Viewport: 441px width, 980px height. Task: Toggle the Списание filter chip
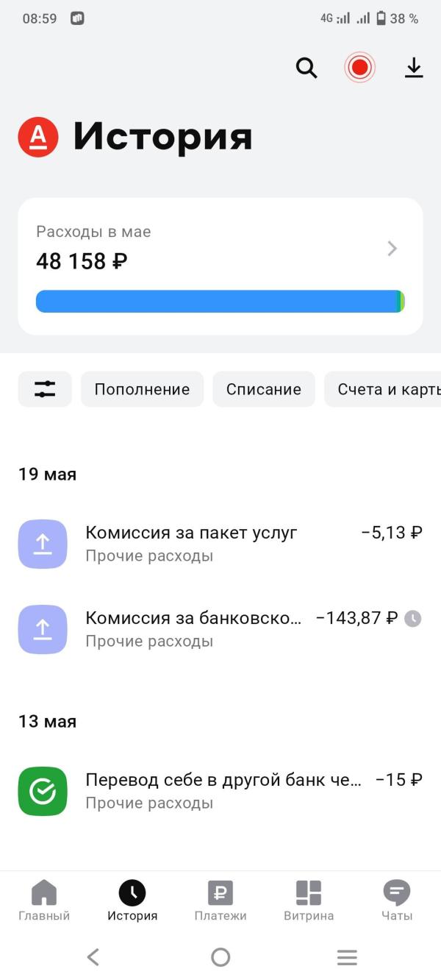[x=264, y=389]
